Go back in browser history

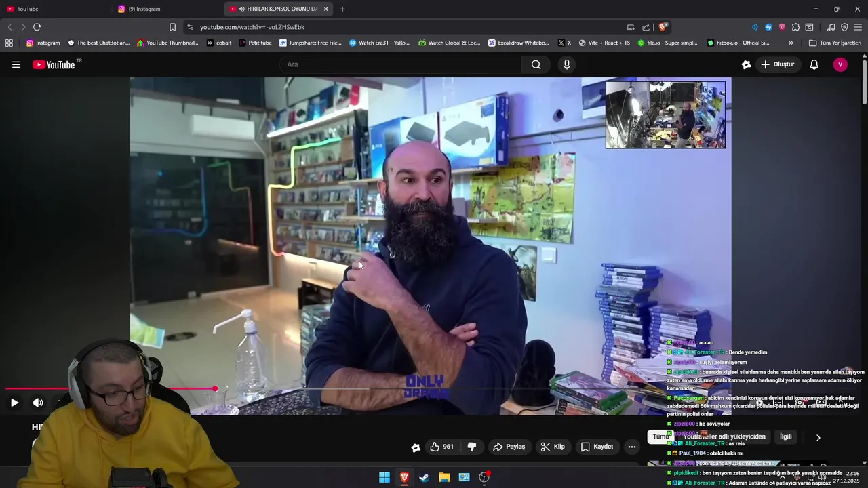[x=9, y=27]
